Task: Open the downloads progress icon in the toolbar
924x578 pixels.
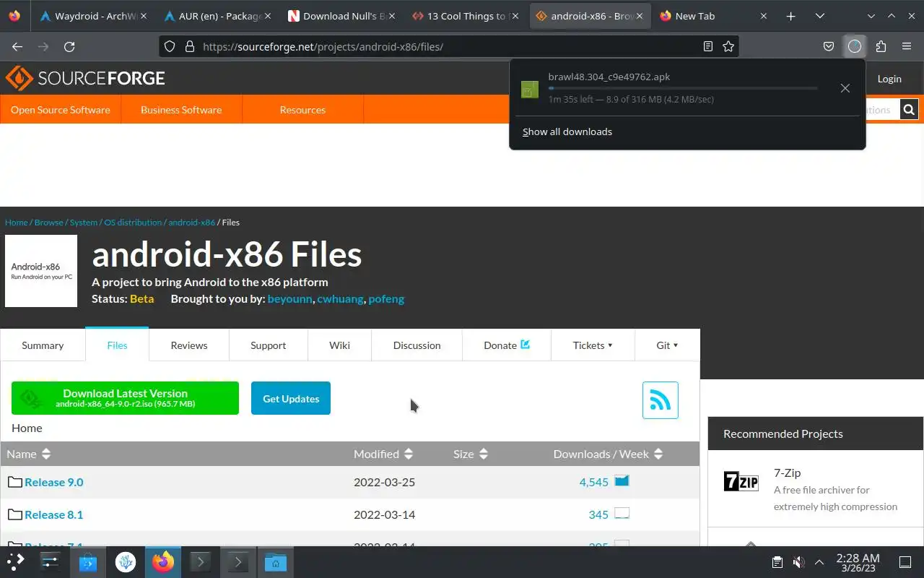Action: (x=855, y=46)
